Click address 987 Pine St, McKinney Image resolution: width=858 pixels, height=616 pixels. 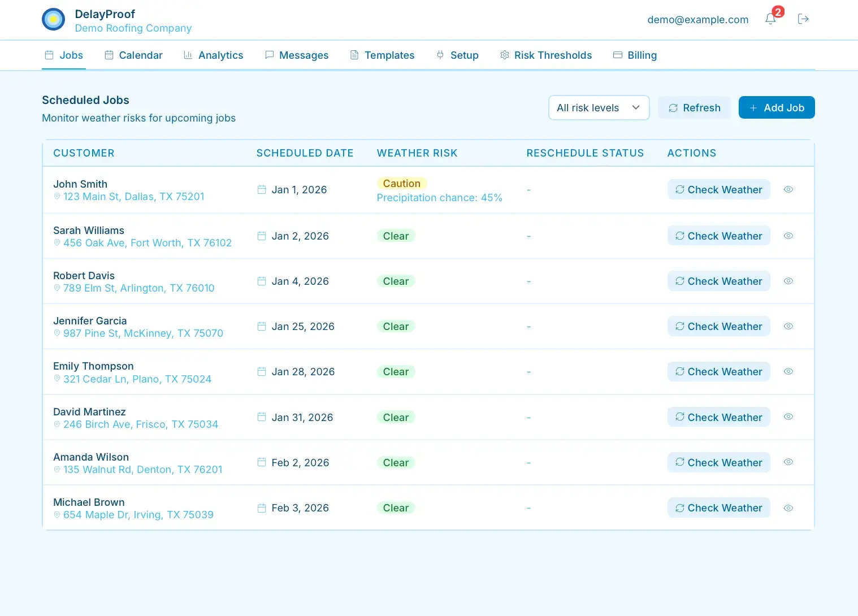pyautogui.click(x=143, y=333)
